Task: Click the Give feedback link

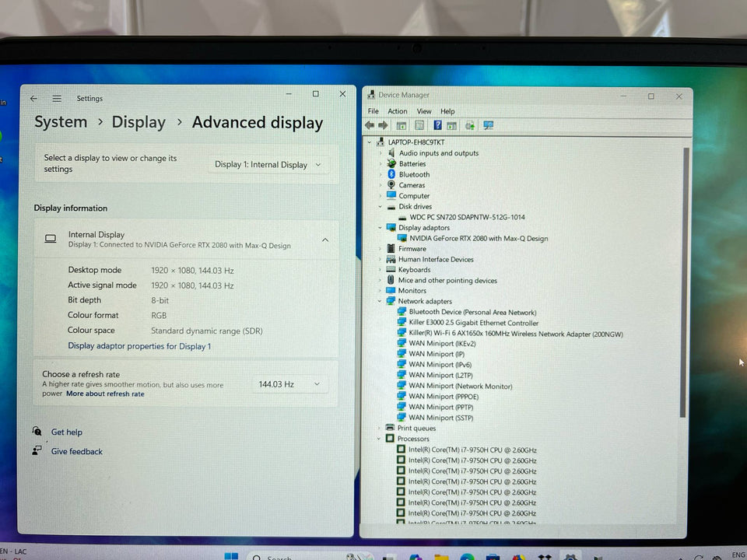Action: click(x=77, y=451)
